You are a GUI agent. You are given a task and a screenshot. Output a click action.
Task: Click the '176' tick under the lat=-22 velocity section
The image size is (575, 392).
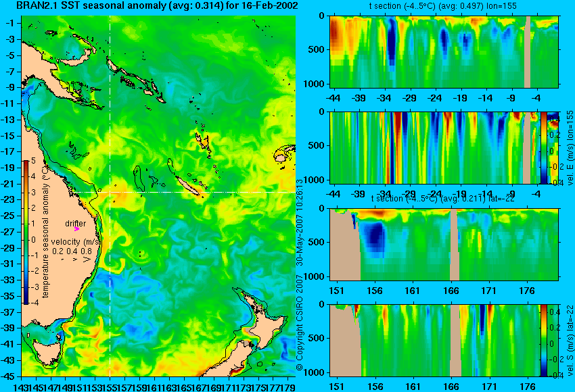(528, 387)
